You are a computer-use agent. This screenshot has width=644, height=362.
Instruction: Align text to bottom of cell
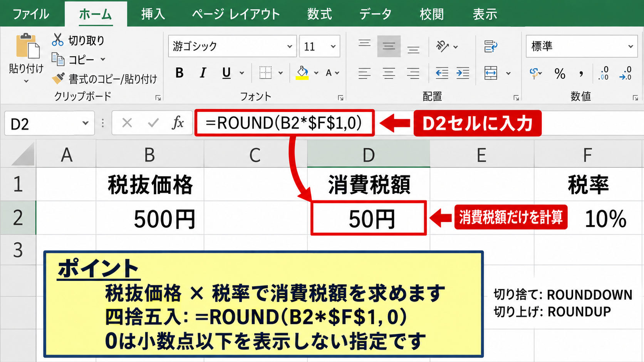413,49
